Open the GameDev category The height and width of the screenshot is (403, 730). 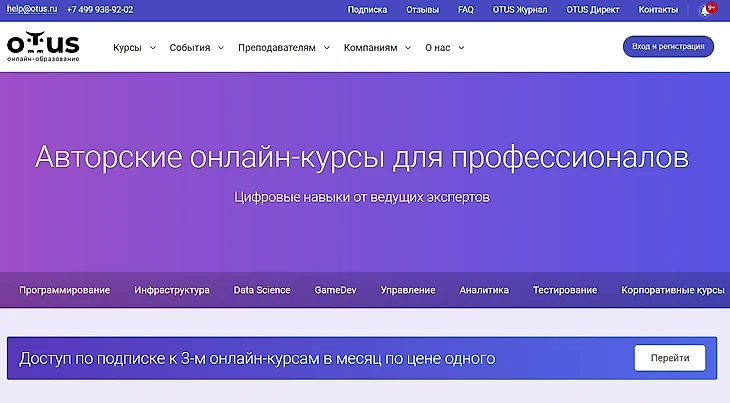pyautogui.click(x=335, y=290)
